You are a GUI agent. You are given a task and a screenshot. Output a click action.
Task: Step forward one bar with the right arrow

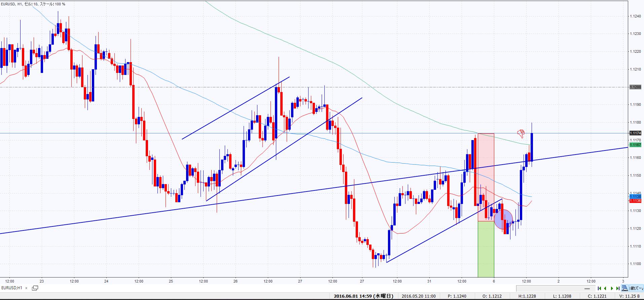click(612, 288)
